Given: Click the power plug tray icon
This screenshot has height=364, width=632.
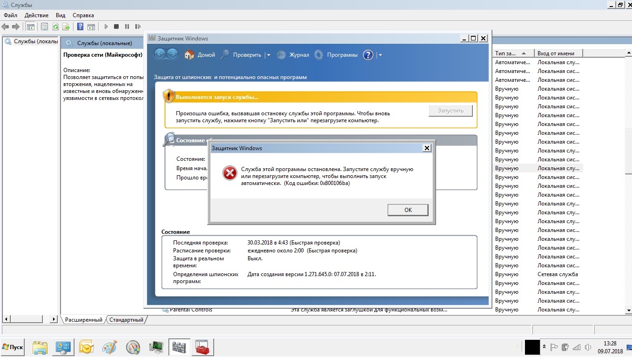Looking at the screenshot, I should pyautogui.click(x=565, y=347).
